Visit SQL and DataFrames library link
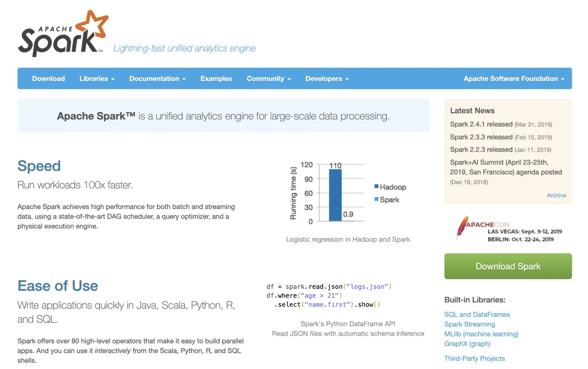The image size is (588, 369). (477, 314)
